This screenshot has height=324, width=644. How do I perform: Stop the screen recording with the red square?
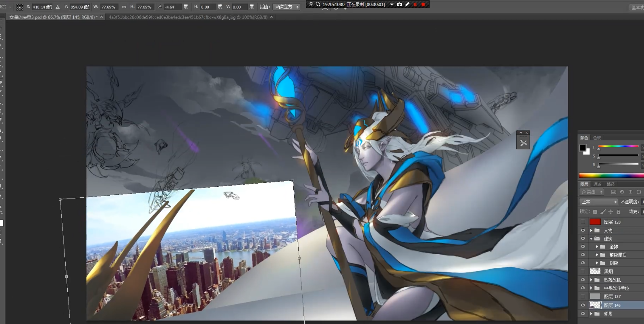[x=423, y=4]
